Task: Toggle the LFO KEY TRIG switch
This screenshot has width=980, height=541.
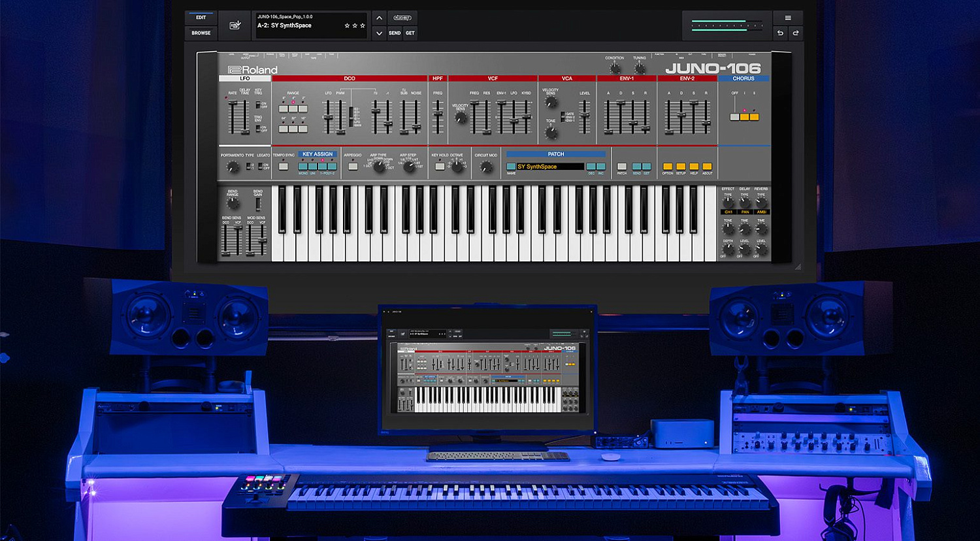Action: (x=258, y=105)
